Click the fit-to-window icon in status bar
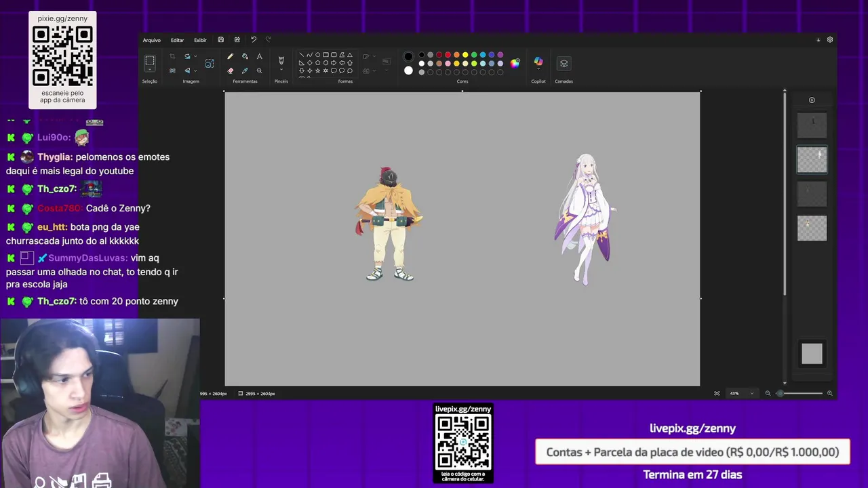The width and height of the screenshot is (868, 488). (717, 393)
